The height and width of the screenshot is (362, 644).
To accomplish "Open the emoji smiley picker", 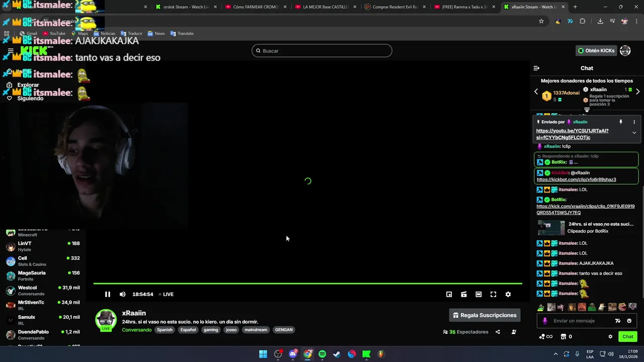I will pos(629,321).
